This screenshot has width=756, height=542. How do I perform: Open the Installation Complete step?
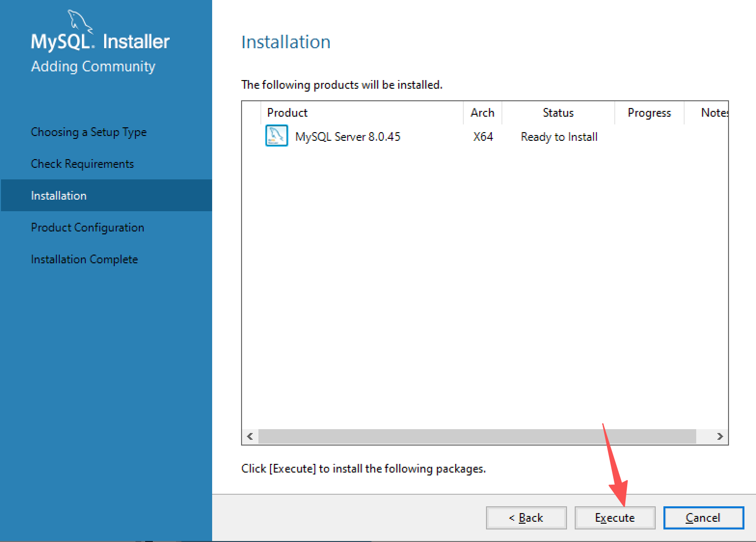(84, 259)
